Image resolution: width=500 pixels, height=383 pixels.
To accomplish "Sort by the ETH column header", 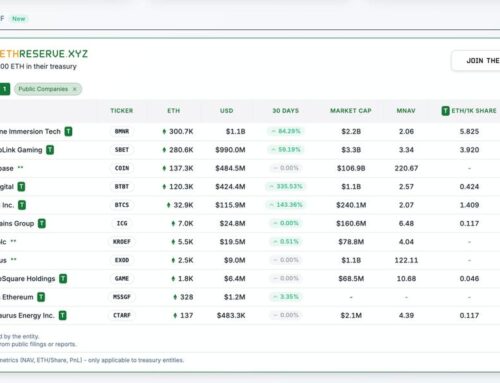I will tap(174, 111).
